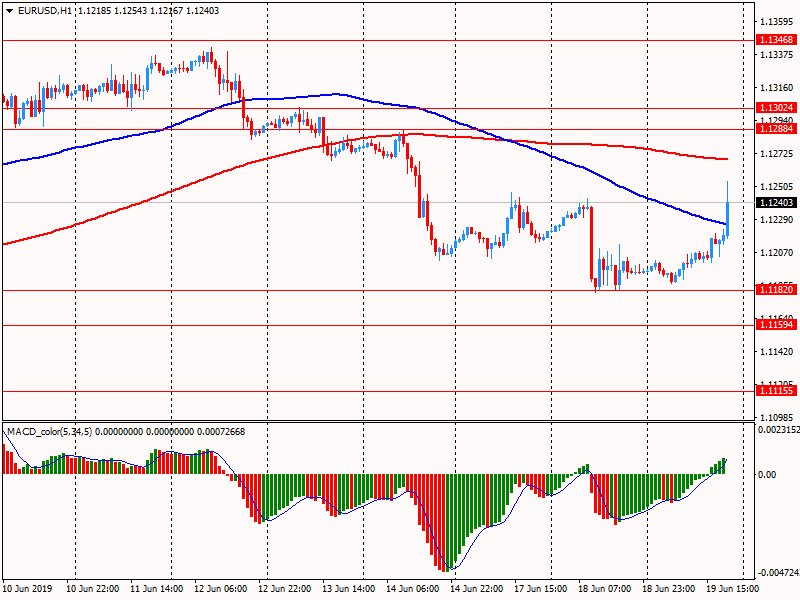Click the 1.12505 price scale value
Viewport: 800px width, 600px height.
[x=777, y=187]
